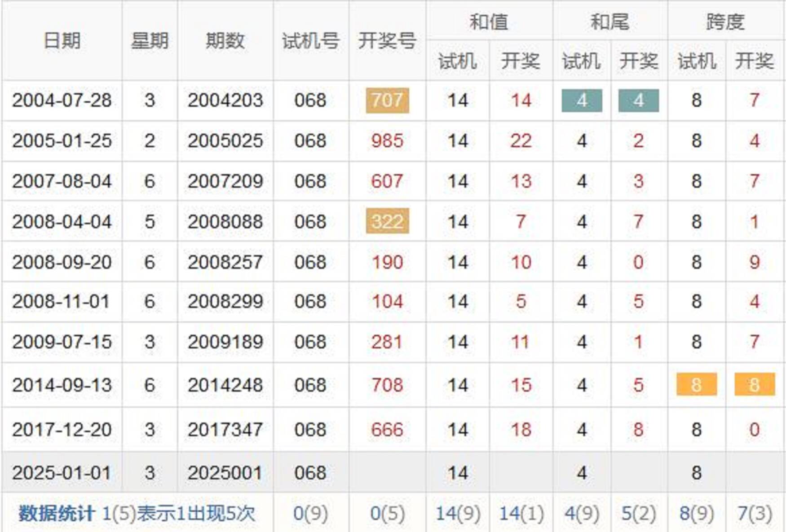Click the orange 8 badge under 跨度 试机

(x=696, y=385)
